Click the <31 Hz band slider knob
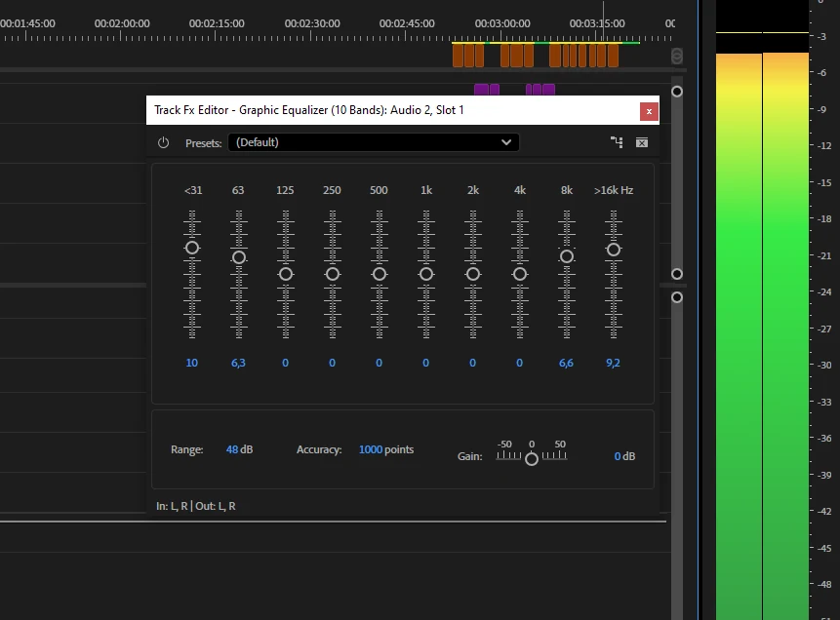 pos(192,248)
